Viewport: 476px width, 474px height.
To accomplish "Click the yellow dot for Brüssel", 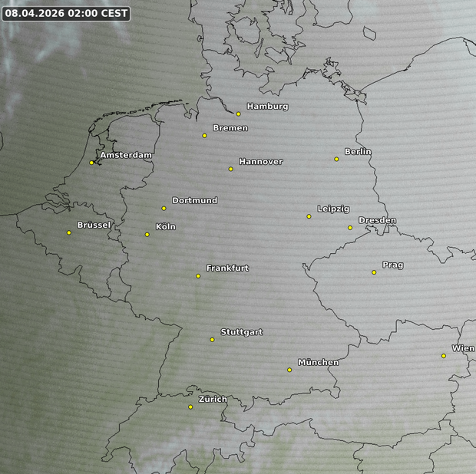I will pyautogui.click(x=69, y=232).
